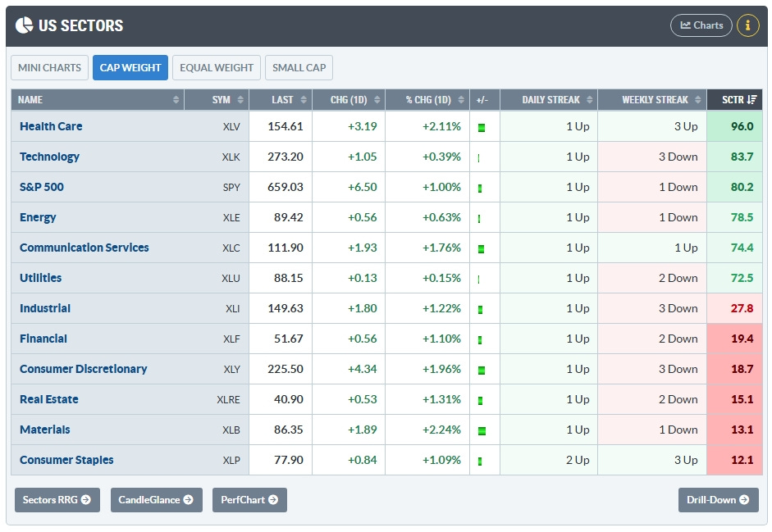Image resolution: width=772 pixels, height=532 pixels.
Task: Click the +1.76% change value
Action: point(441,248)
